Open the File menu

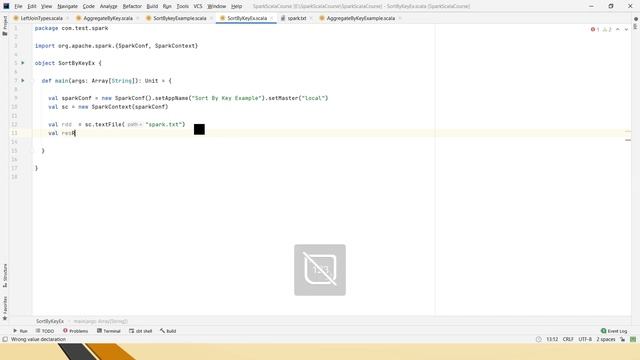(18, 6)
